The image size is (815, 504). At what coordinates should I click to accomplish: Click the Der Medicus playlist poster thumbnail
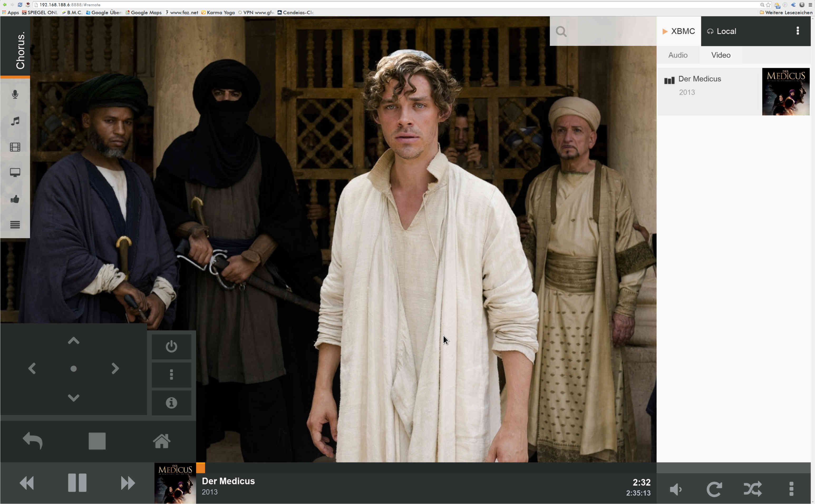pos(786,92)
